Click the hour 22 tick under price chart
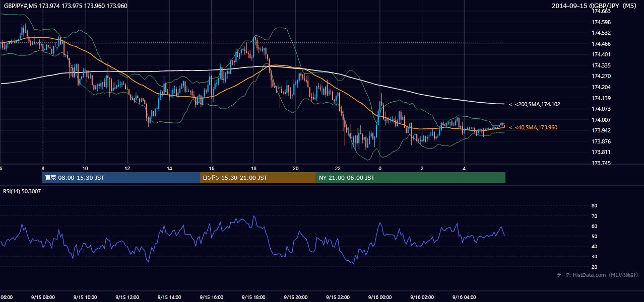The width and height of the screenshot is (644, 302). click(338, 169)
